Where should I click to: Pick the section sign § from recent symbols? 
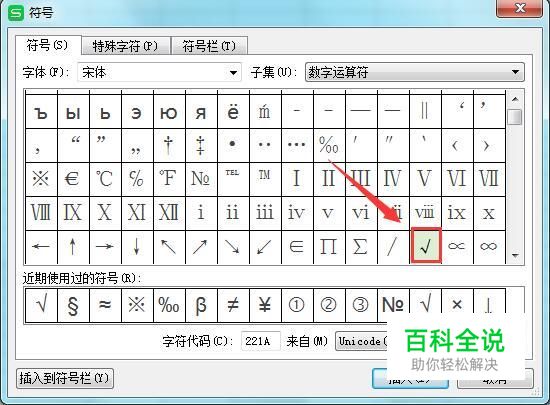pos(73,305)
